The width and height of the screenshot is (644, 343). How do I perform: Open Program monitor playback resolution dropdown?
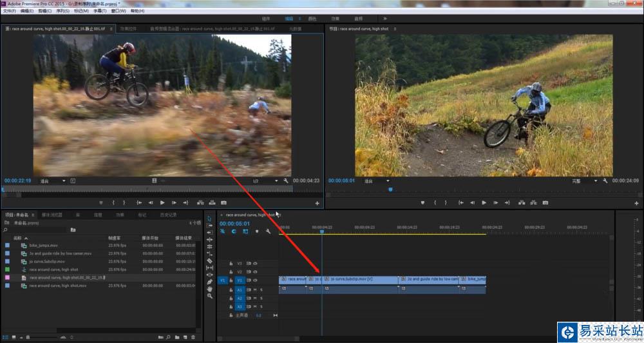585,181
